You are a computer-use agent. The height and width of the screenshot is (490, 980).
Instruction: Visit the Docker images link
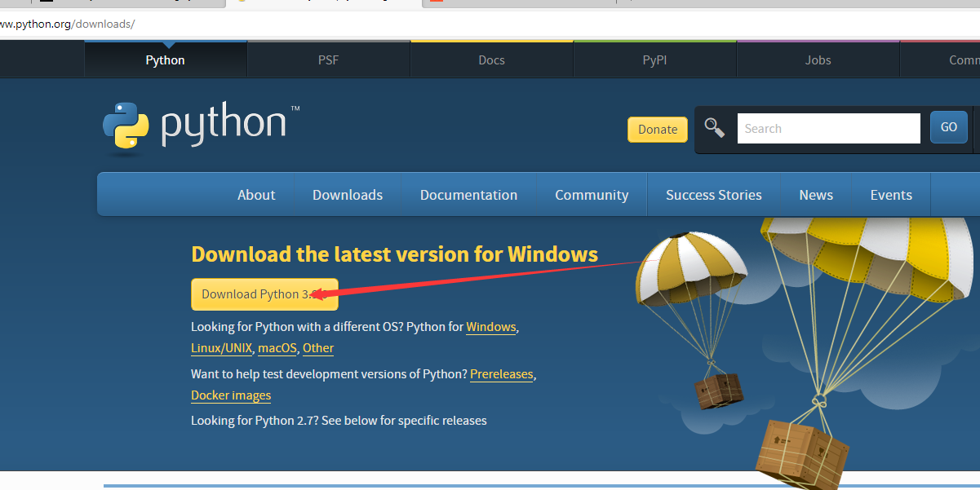click(231, 395)
